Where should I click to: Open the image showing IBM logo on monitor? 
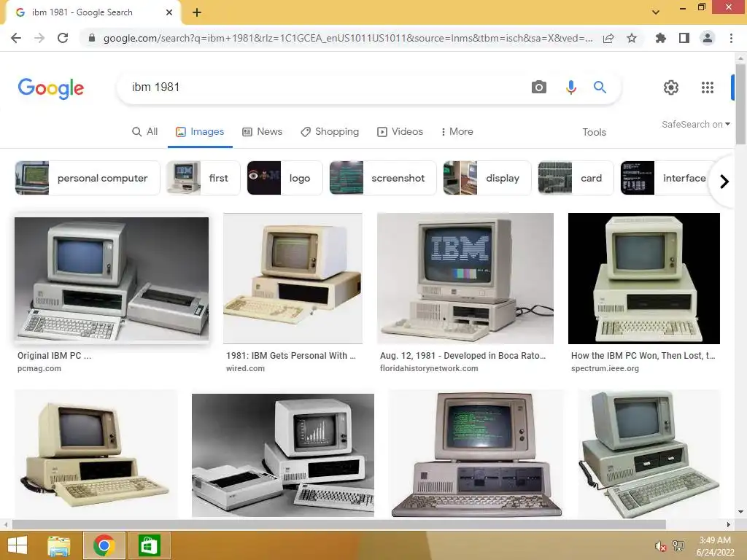(465, 278)
